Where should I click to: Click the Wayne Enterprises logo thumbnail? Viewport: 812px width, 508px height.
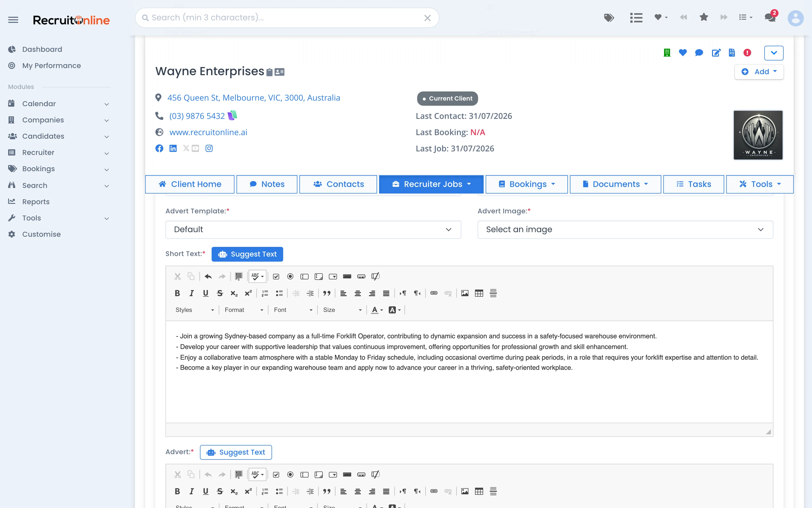(758, 135)
